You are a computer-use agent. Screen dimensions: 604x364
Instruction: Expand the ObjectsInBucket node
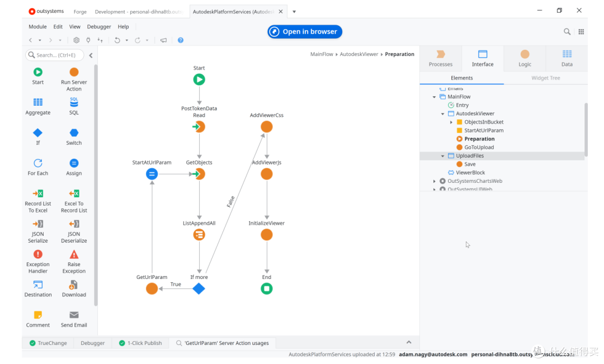[x=451, y=122]
